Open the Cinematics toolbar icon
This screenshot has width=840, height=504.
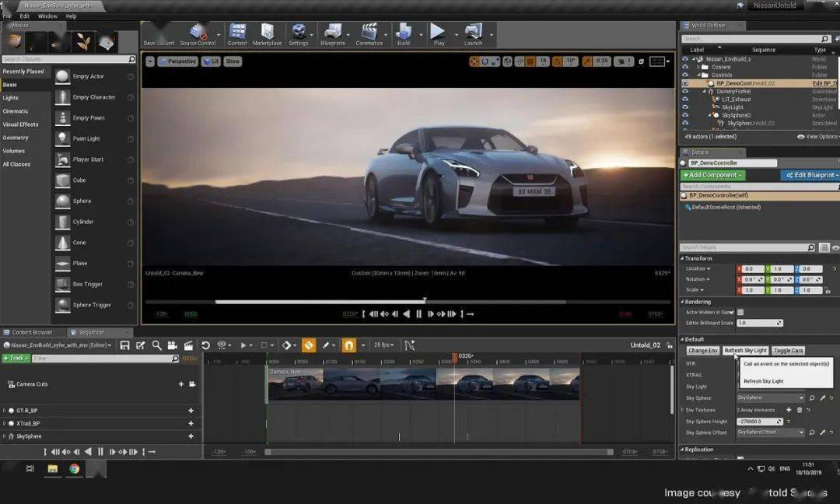coord(369,33)
